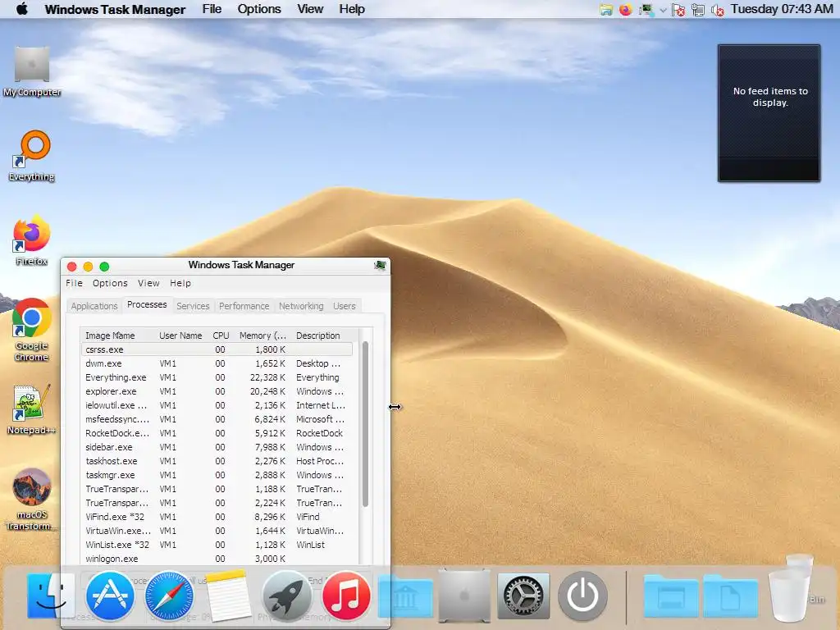Click the process list vertical scrollbar
This screenshot has height=630, width=840.
[x=365, y=423]
